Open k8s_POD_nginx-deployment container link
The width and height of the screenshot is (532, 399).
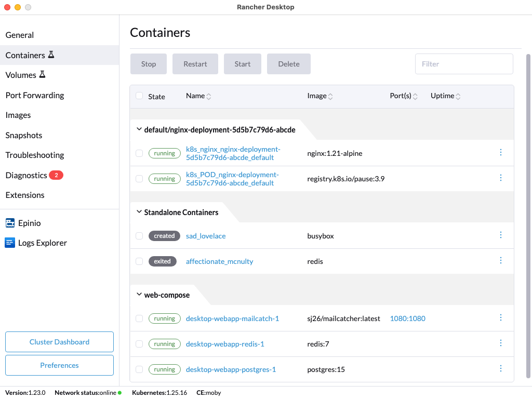(232, 179)
